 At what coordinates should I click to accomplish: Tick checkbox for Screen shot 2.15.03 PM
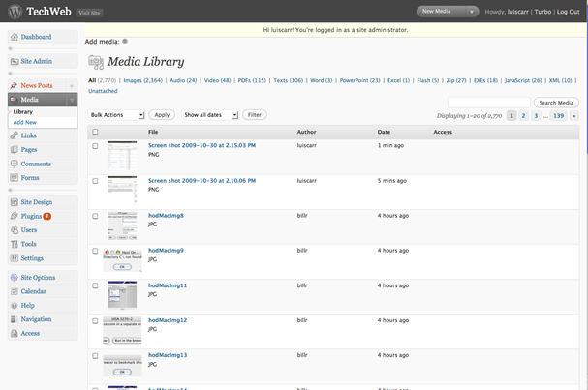[95, 146]
